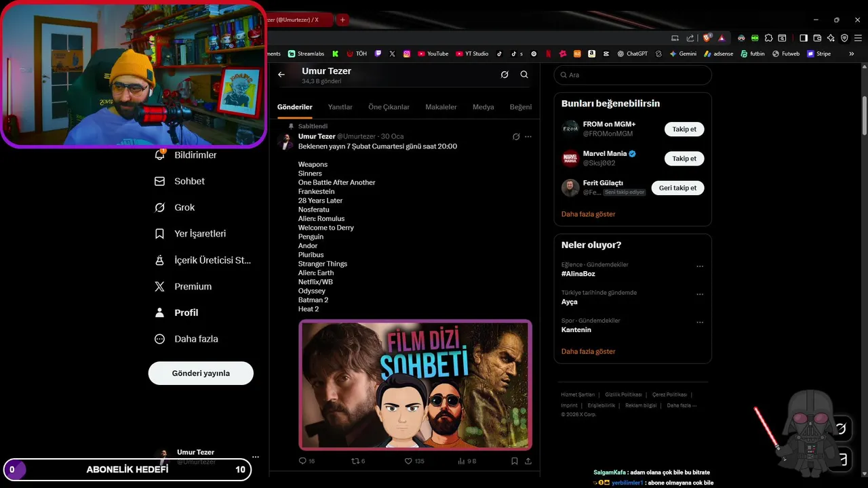View post analytics showing 9 B
The height and width of the screenshot is (488, 868).
coord(467,461)
